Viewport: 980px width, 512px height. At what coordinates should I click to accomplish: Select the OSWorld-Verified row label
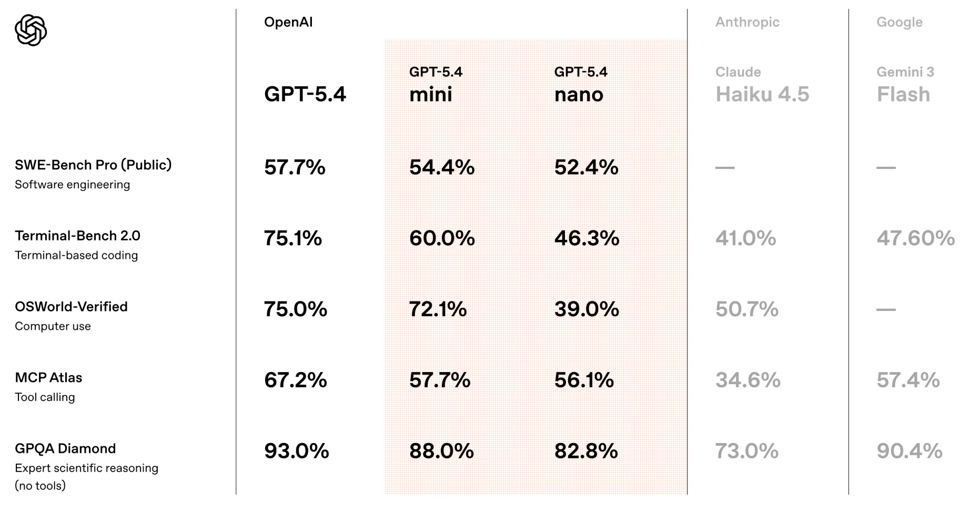(71, 307)
